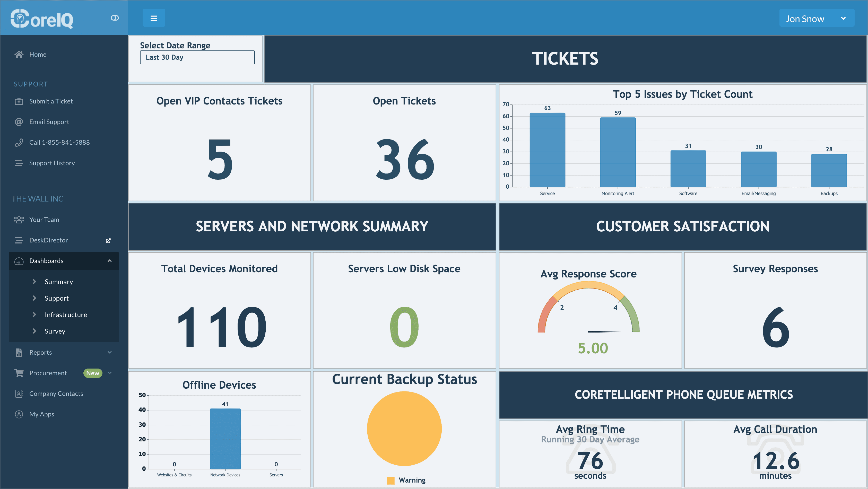Open Support History link
Screen dimensions: 868x489
tap(52, 163)
